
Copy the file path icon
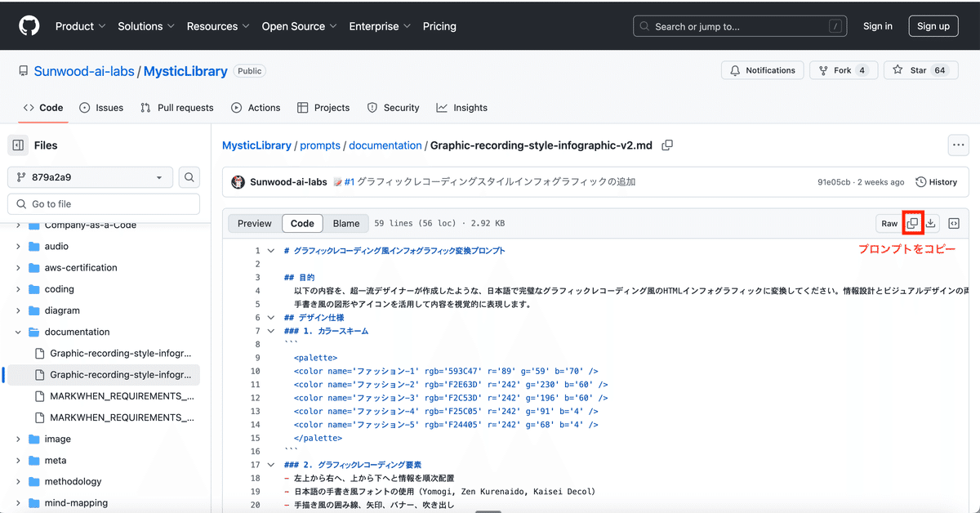(x=667, y=145)
